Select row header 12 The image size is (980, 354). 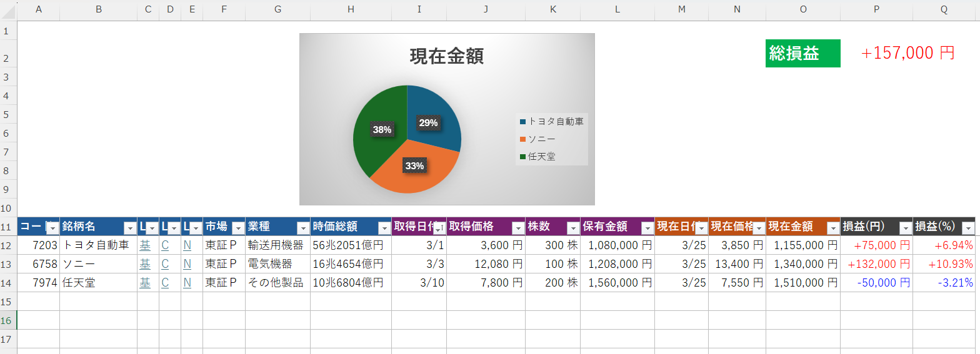coord(8,245)
